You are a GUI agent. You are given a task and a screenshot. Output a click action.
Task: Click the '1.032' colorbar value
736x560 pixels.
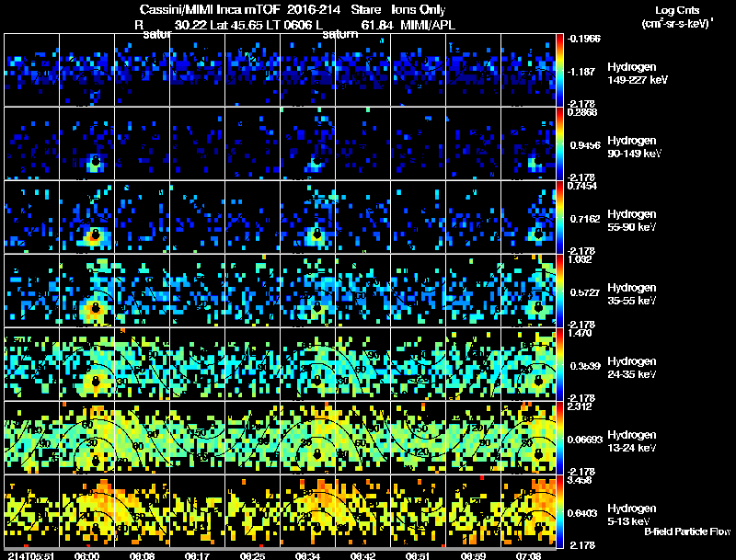tap(580, 259)
